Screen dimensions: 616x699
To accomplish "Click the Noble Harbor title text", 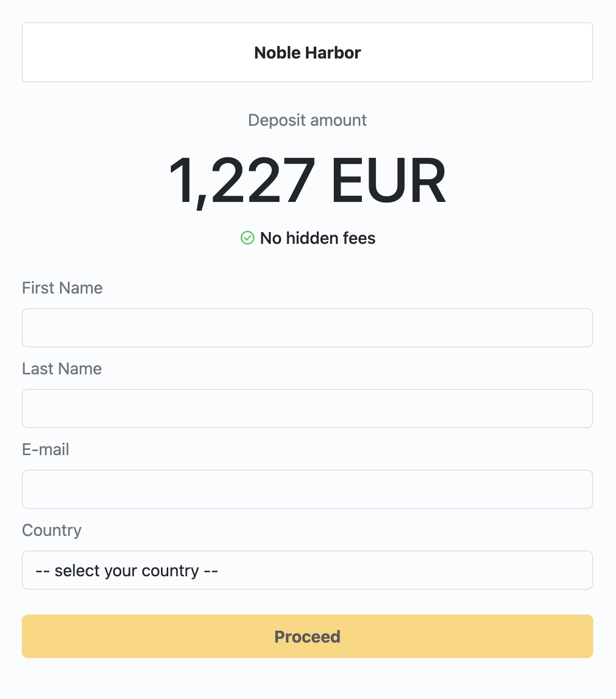I will pyautogui.click(x=307, y=53).
